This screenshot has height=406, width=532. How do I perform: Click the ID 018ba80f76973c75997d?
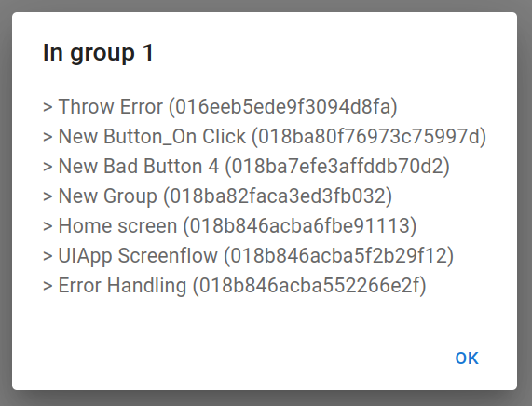[x=369, y=136]
